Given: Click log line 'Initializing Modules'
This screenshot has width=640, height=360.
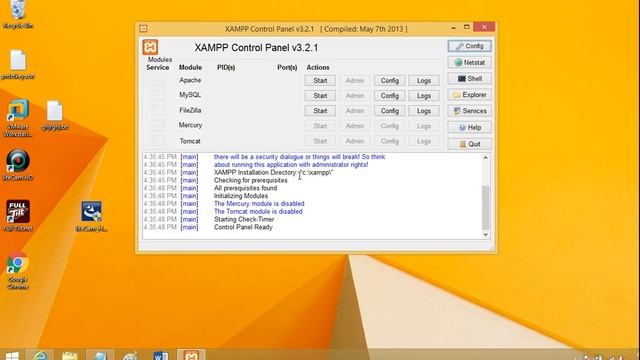Looking at the screenshot, I should pyautogui.click(x=241, y=196).
